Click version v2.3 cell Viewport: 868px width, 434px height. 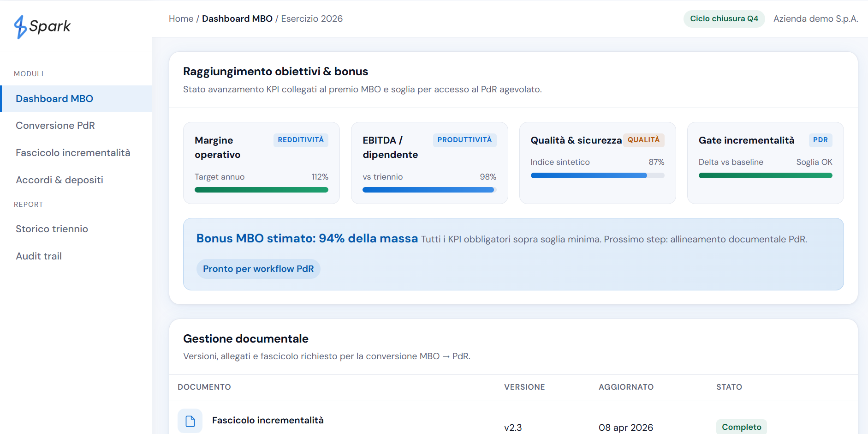coord(513,428)
